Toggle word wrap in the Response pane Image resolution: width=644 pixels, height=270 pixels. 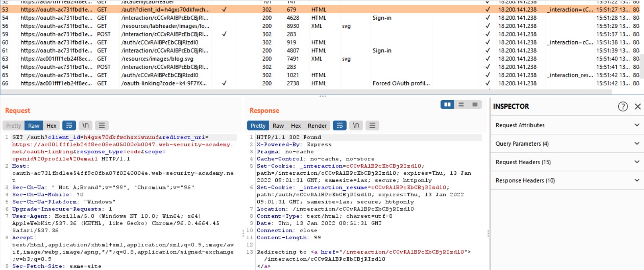[339, 126]
